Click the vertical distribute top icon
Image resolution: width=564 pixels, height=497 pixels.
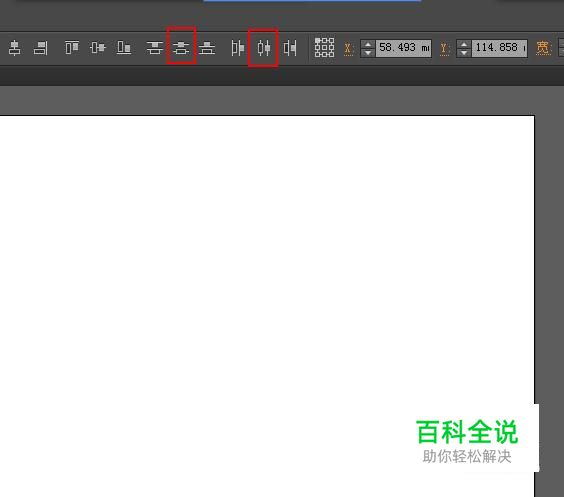coord(155,48)
